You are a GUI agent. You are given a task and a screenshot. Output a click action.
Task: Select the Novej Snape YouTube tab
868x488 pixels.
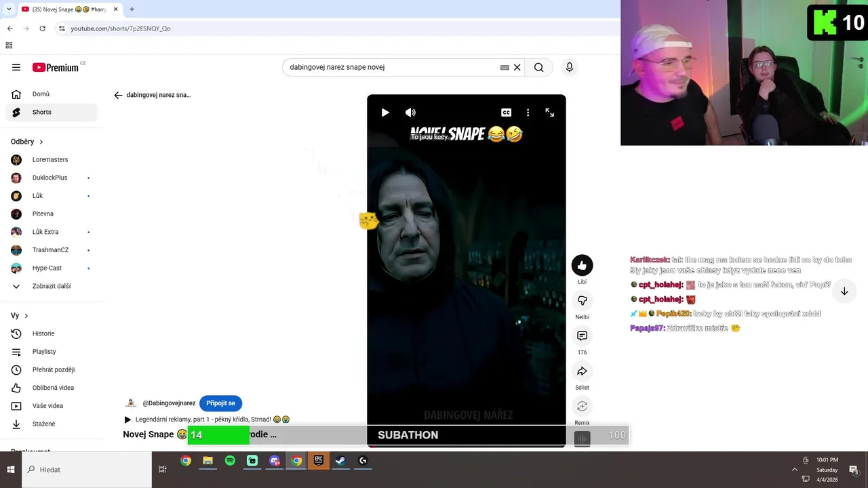[68, 9]
